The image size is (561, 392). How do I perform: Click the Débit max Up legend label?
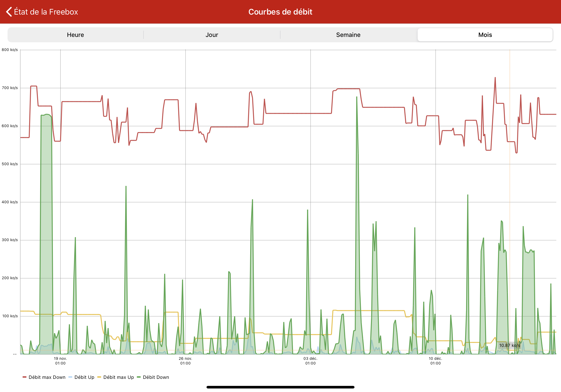pos(118,377)
